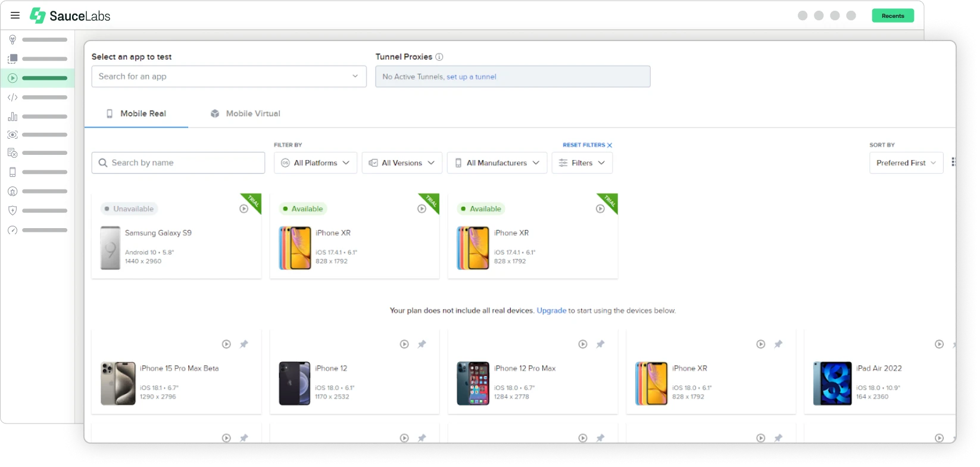Click the Samsung Galaxy S9 device name

[x=158, y=233]
